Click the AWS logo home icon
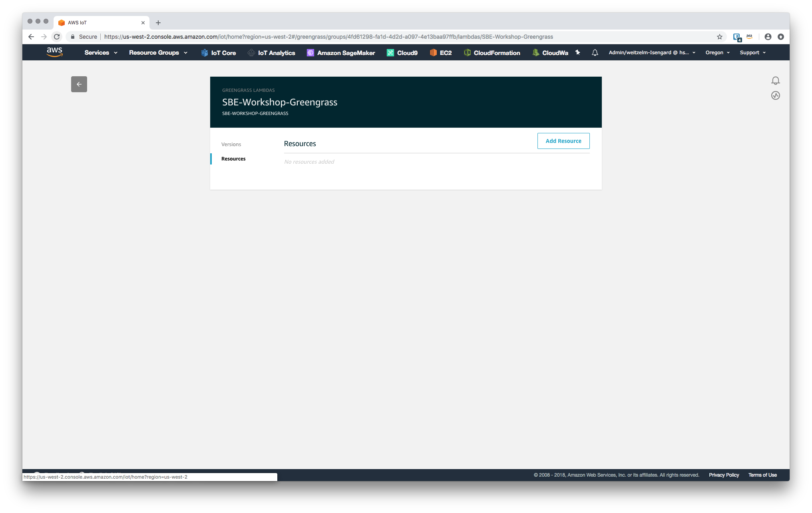 55,52
